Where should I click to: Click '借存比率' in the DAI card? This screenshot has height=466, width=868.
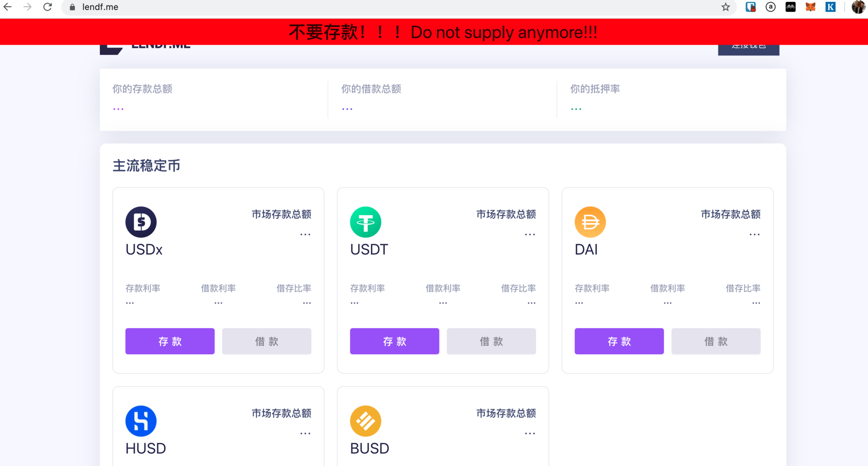coord(743,288)
